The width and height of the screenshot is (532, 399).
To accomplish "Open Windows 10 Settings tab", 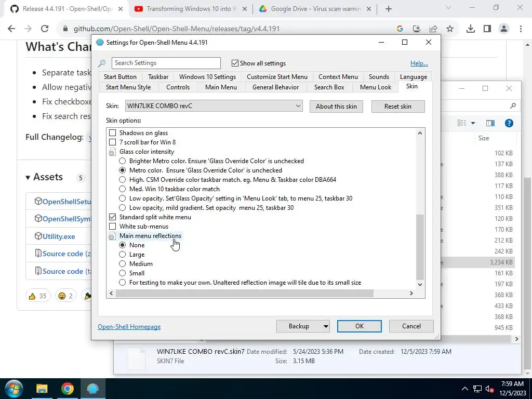I will pyautogui.click(x=207, y=77).
